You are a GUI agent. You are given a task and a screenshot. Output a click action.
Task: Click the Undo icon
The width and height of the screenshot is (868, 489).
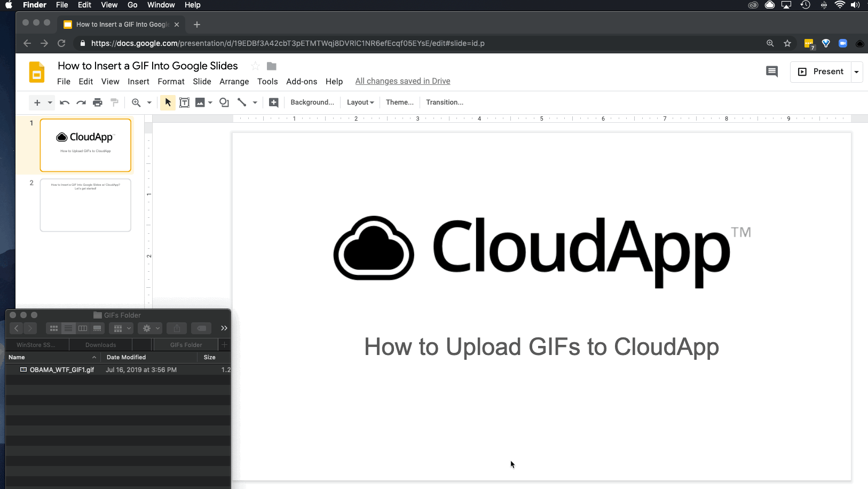pyautogui.click(x=64, y=102)
